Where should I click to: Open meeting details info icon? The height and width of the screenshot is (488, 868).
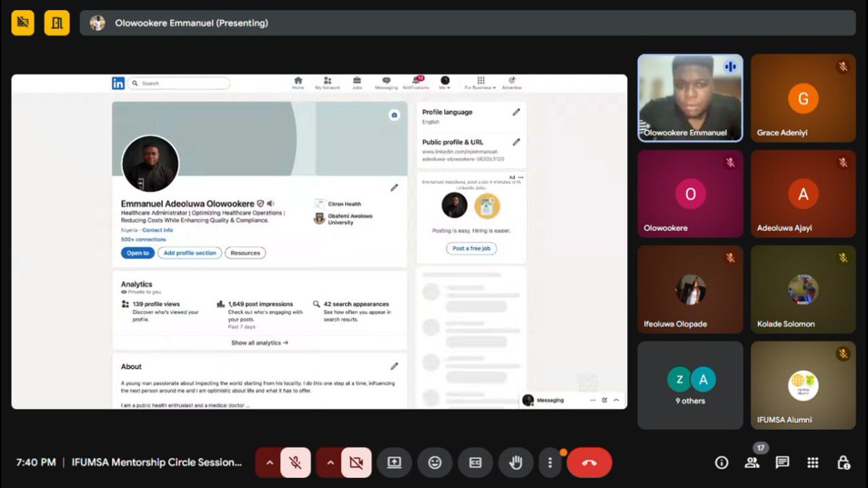tap(721, 463)
